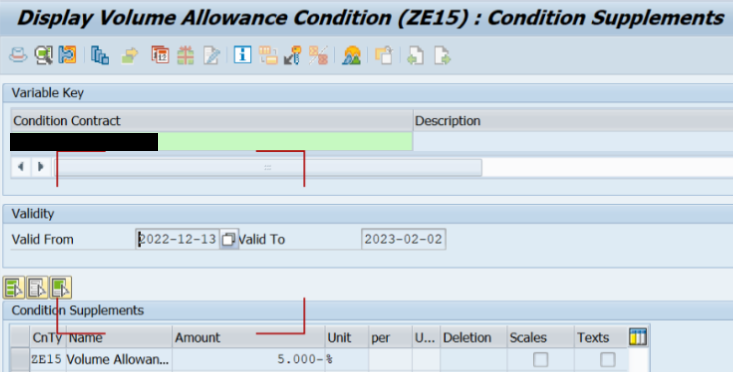This screenshot has height=372, width=733.
Task: Click the sun and mountains icon
Action: point(352,55)
